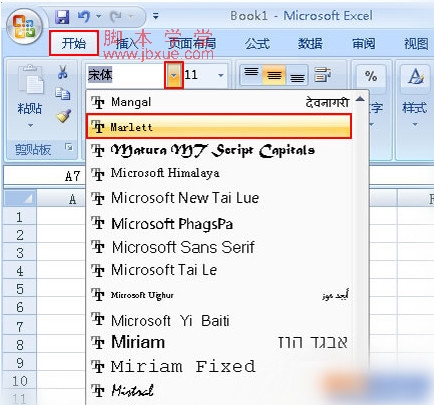Open the Office button menu
The height and width of the screenshot is (405, 434).
coord(25,27)
